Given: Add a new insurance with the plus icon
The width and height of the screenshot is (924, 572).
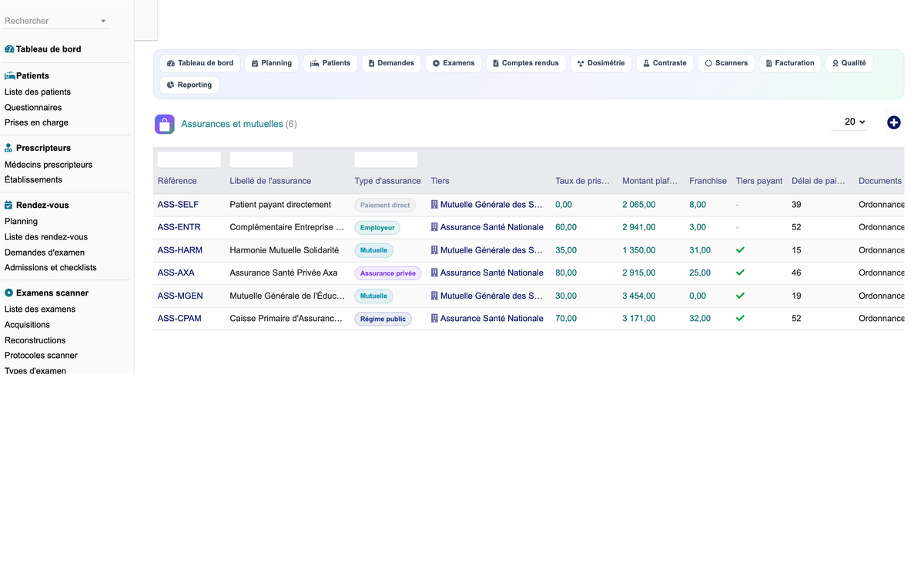Looking at the screenshot, I should click(893, 122).
